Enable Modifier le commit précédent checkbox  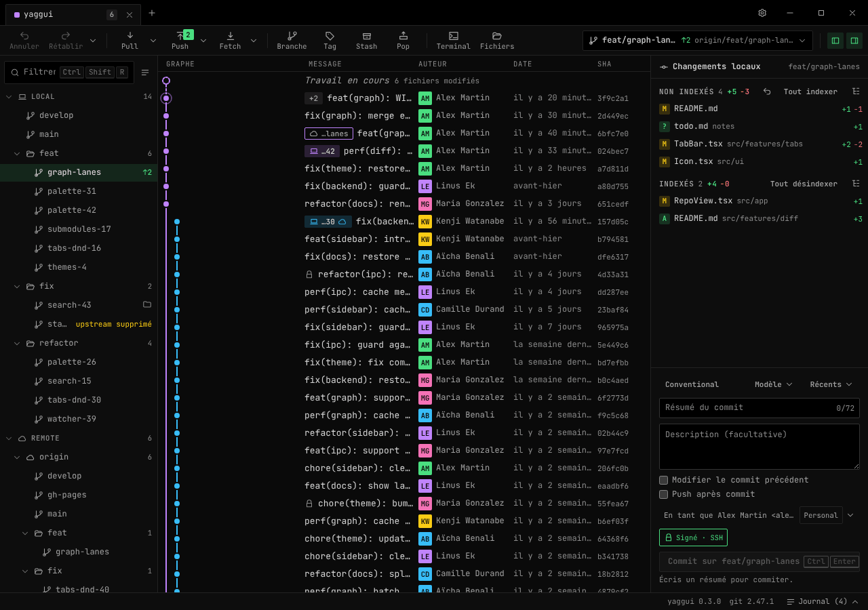664,480
